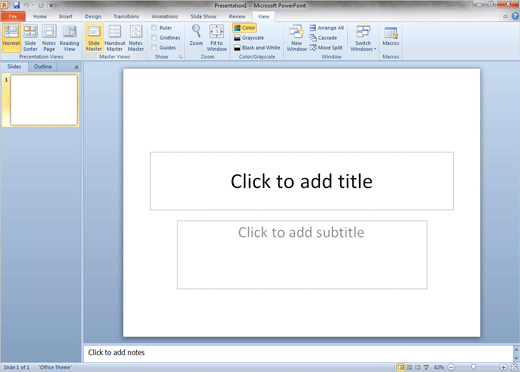Open the Macros dialog

(x=391, y=36)
